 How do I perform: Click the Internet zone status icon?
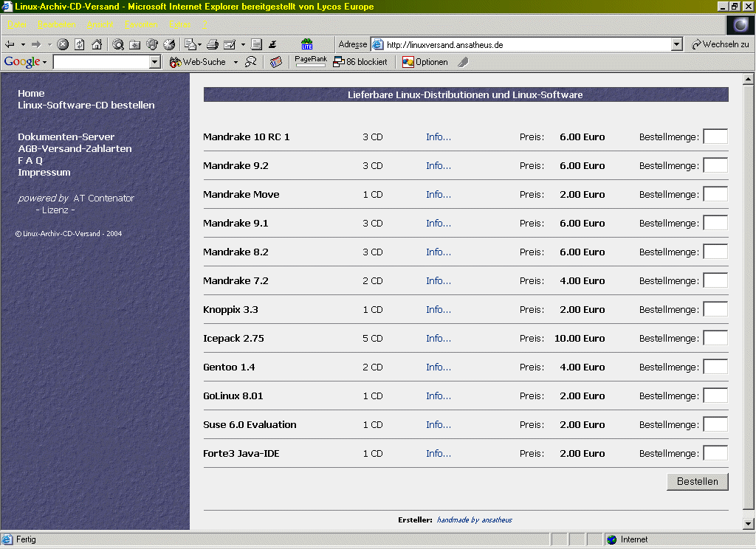(x=612, y=539)
